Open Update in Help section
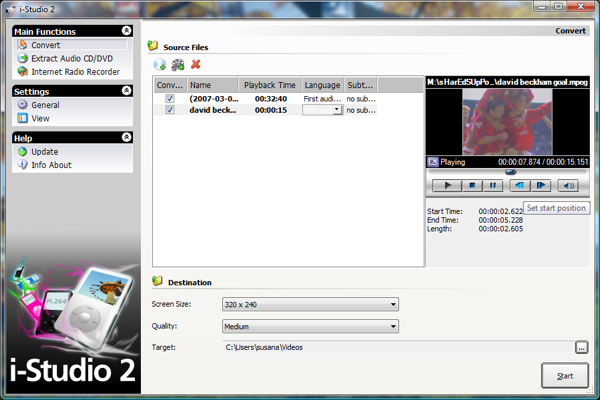Viewport: 600px width, 400px height. tap(44, 152)
